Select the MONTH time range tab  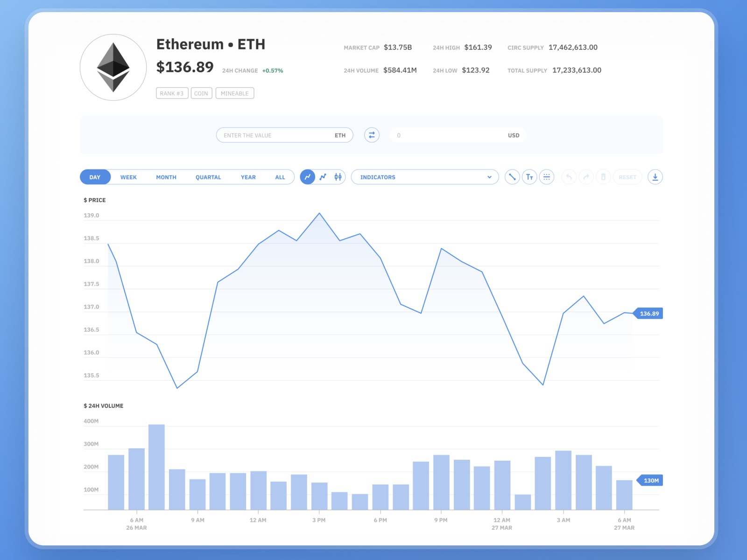point(166,177)
